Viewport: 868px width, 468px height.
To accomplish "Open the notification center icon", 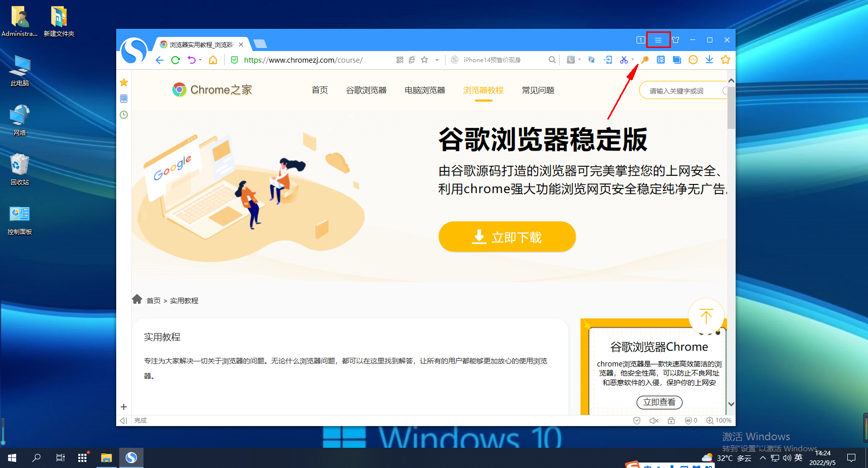I will (851, 458).
